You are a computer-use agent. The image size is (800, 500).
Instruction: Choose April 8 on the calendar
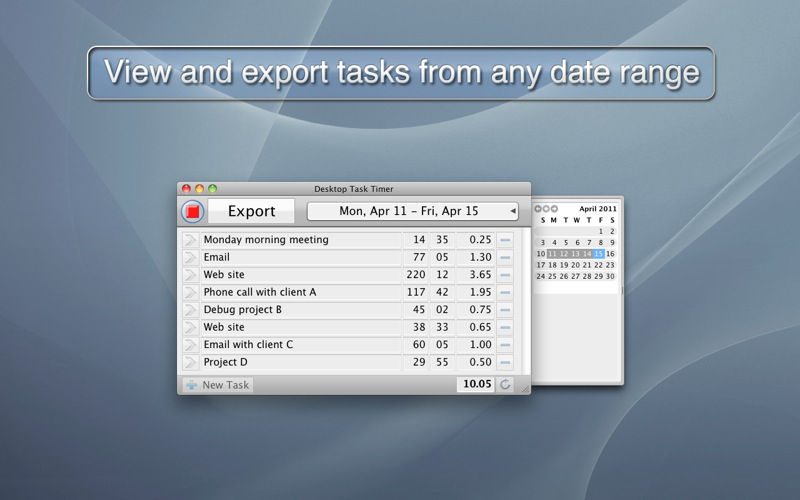click(601, 242)
